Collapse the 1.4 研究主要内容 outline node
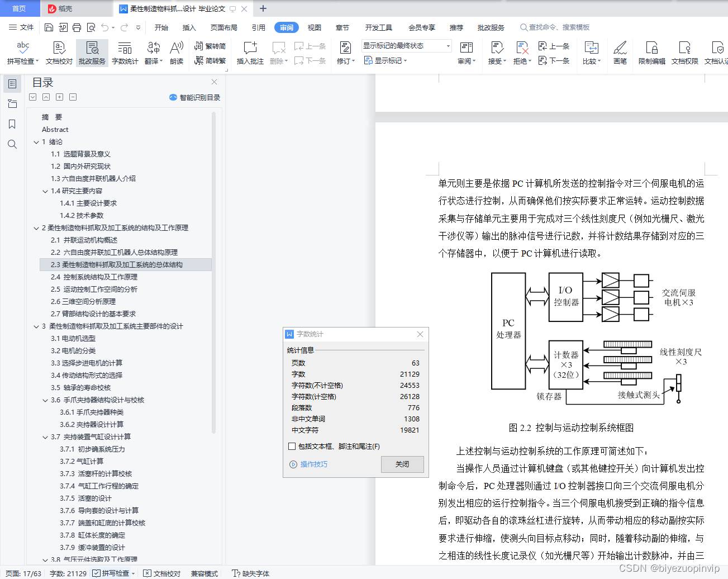Viewport: 728px width, 579px height. point(45,191)
